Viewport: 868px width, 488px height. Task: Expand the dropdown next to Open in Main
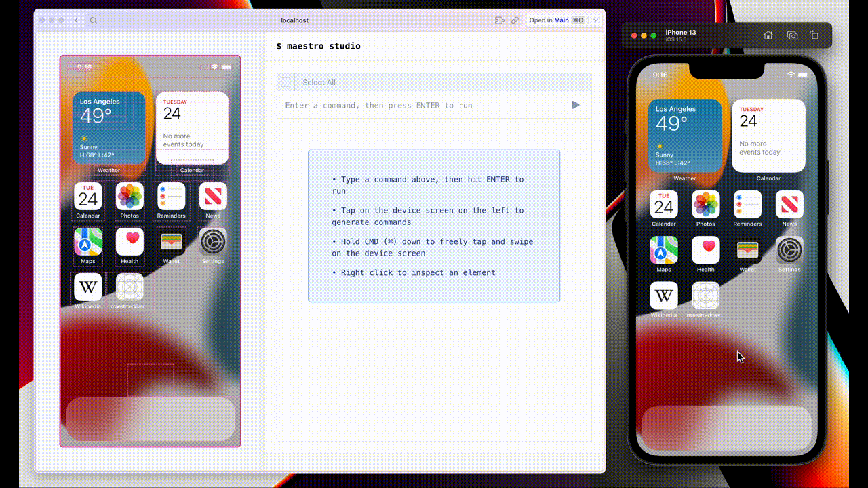[x=596, y=20]
